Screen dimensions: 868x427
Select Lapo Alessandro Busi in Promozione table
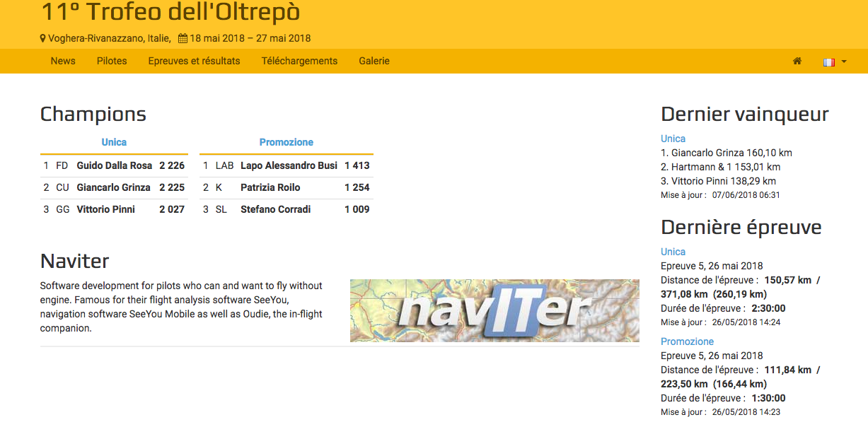(289, 165)
